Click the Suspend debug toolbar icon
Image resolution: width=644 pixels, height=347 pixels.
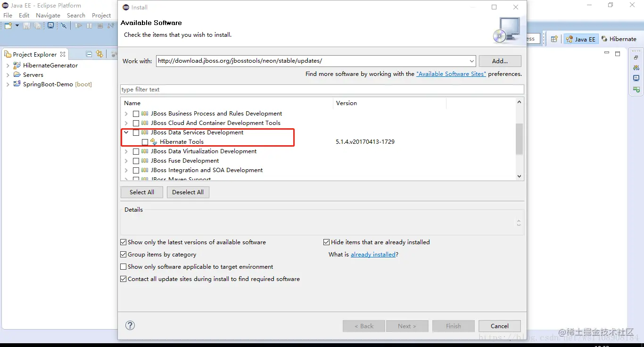click(89, 25)
